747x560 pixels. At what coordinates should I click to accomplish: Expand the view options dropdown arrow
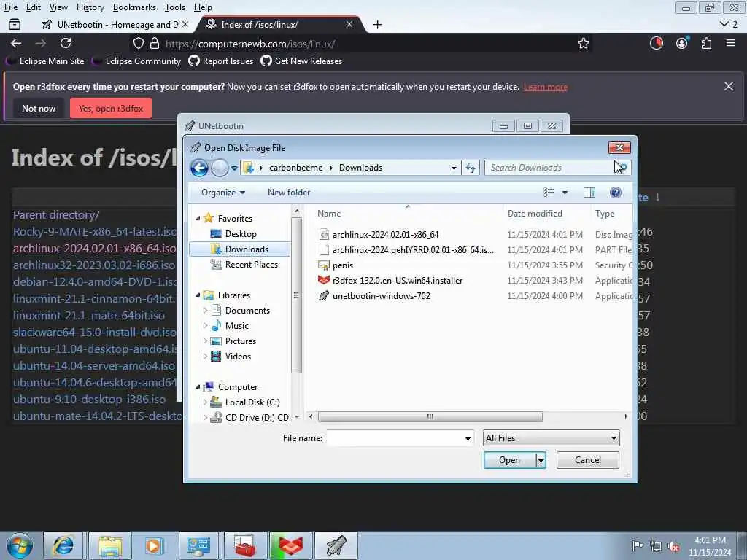(565, 192)
